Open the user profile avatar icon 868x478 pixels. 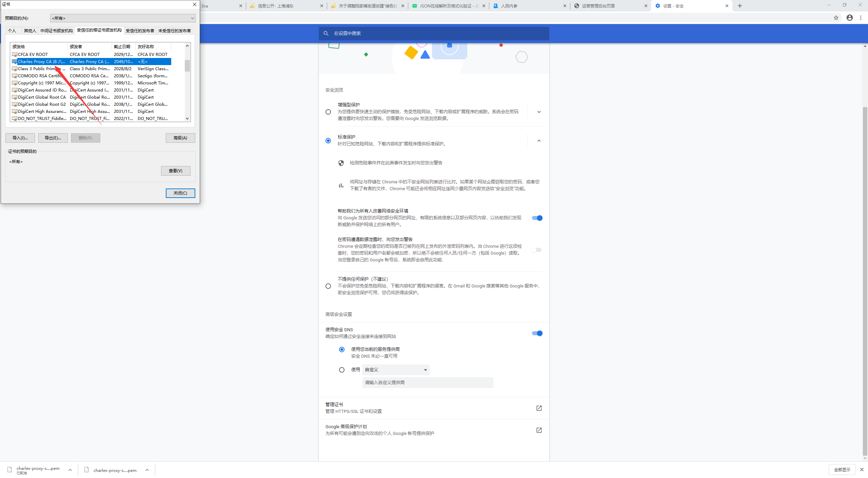coord(849,18)
